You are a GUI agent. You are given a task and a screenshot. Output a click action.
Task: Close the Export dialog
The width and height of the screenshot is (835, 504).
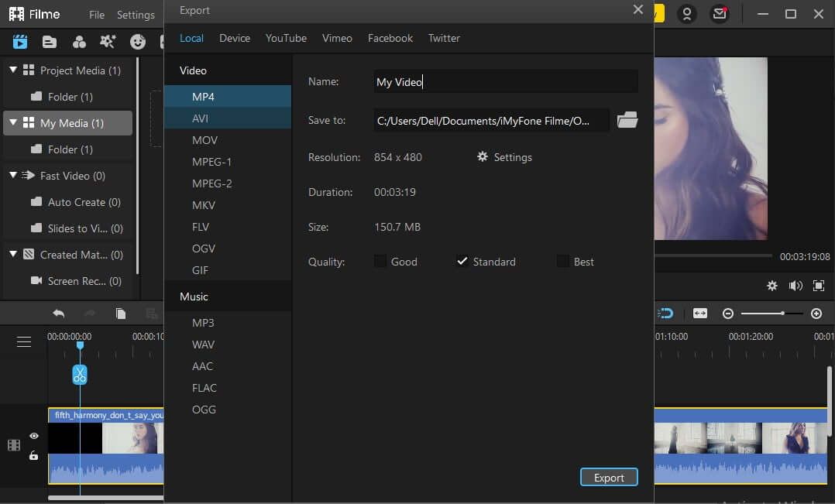click(638, 9)
